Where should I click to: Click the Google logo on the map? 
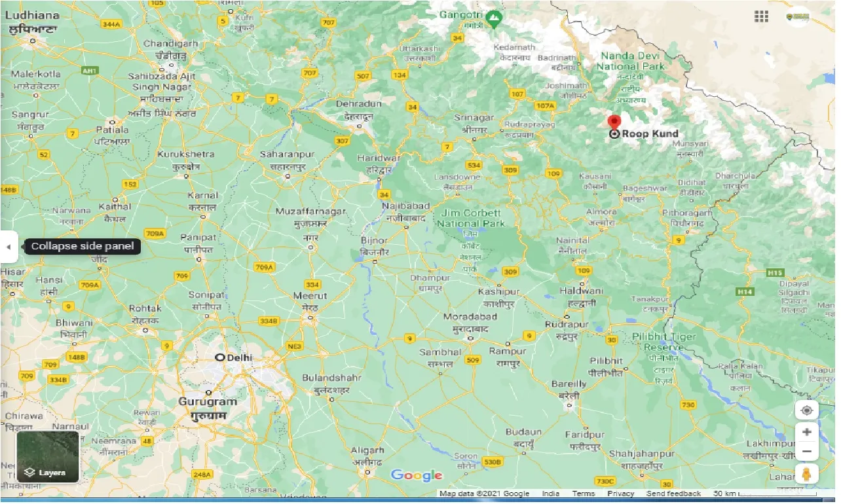pyautogui.click(x=417, y=476)
